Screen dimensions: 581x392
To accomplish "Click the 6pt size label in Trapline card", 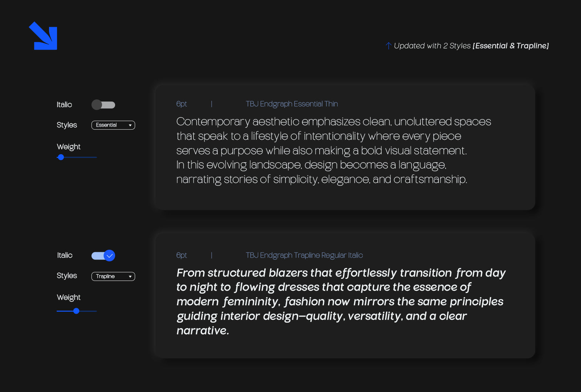I will pos(182,256).
